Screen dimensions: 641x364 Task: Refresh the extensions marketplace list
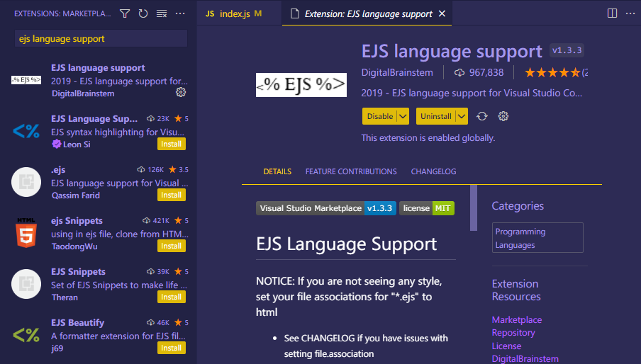pos(143,13)
